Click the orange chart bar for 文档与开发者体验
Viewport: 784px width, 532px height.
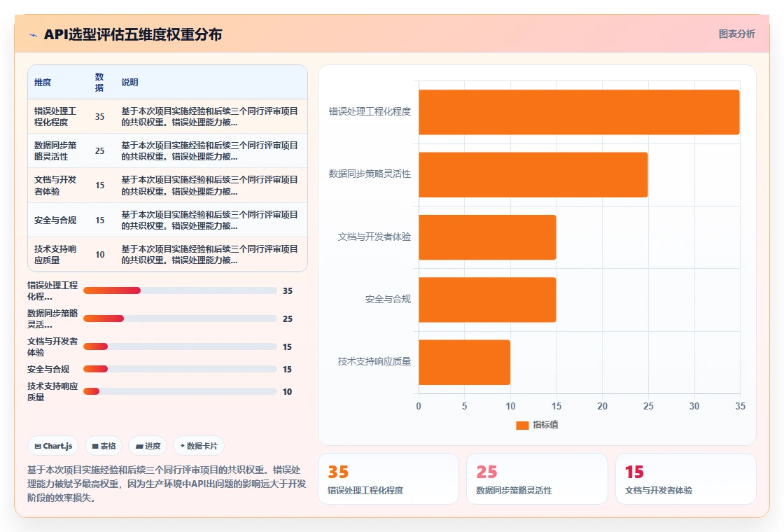coord(487,237)
